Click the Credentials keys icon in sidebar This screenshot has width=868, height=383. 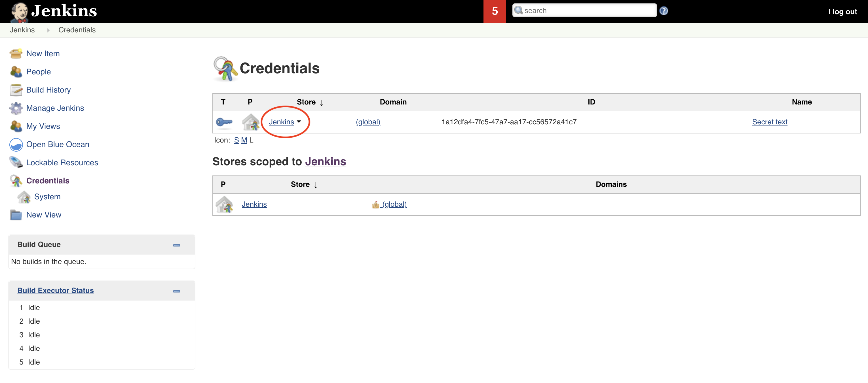click(16, 181)
